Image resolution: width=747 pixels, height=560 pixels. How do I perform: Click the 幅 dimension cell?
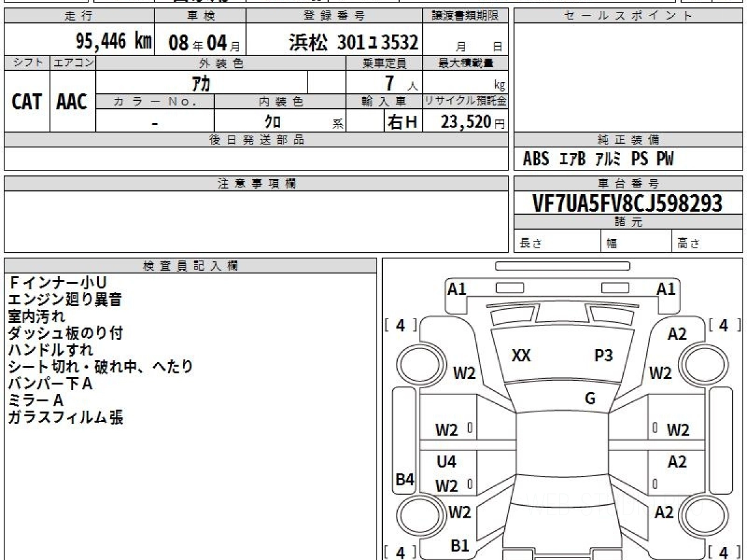pos(637,241)
